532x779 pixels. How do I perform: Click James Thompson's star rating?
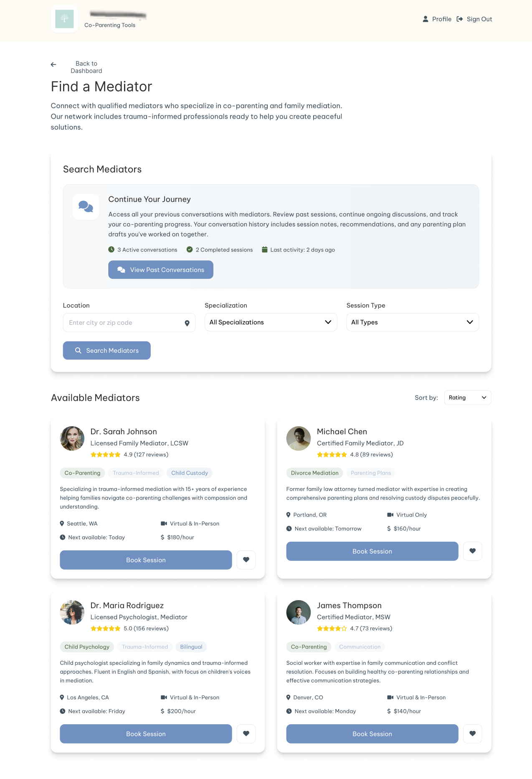(x=332, y=629)
